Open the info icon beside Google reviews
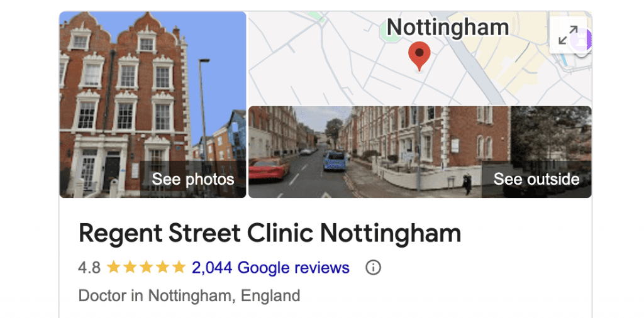This screenshot has height=318, width=644. pyautogui.click(x=373, y=268)
